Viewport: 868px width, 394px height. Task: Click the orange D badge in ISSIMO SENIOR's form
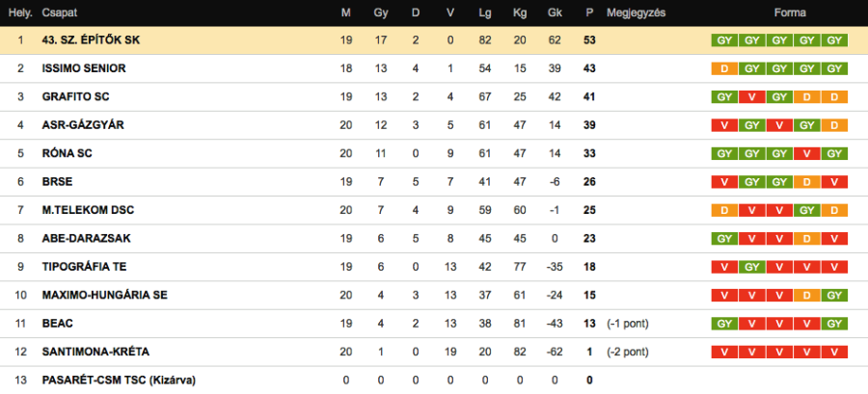[723, 68]
